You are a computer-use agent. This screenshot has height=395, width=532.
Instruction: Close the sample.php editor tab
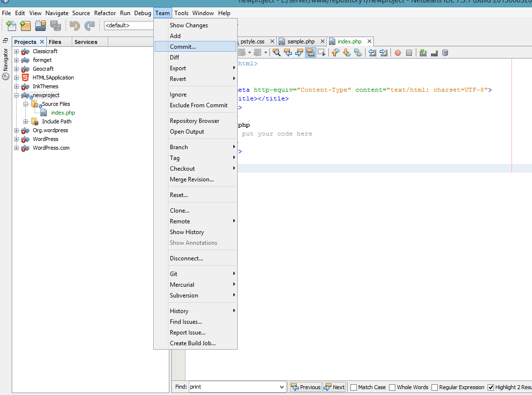[322, 41]
